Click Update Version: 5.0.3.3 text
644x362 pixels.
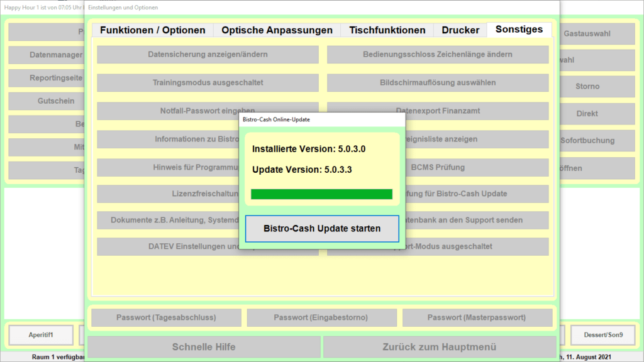[302, 170]
